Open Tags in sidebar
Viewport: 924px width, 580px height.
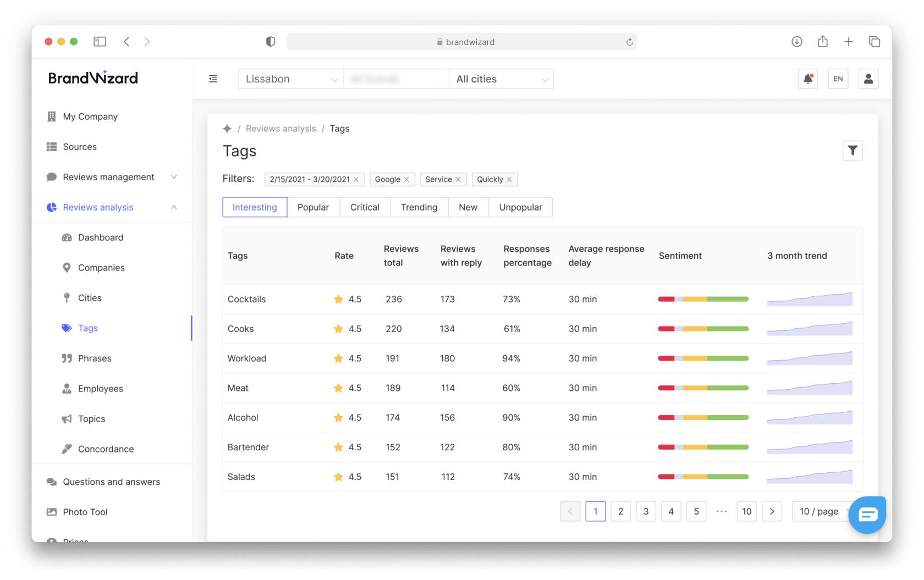88,328
